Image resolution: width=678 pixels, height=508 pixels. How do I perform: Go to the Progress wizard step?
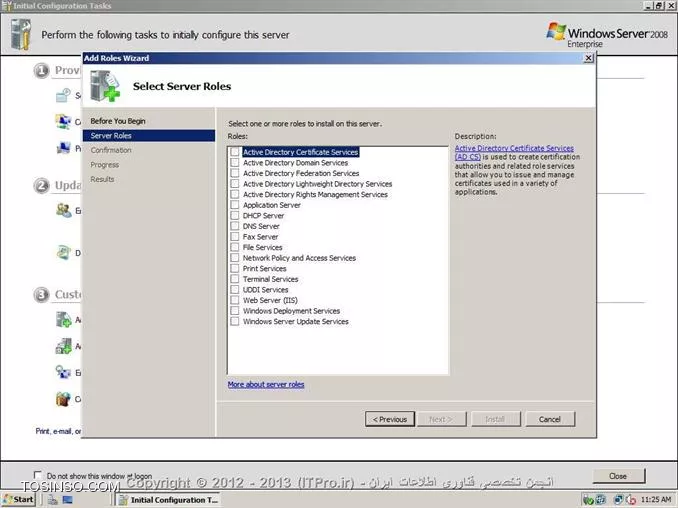[104, 165]
